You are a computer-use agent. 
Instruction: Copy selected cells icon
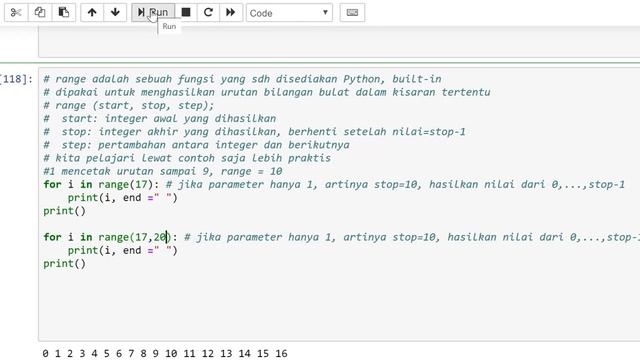40,12
